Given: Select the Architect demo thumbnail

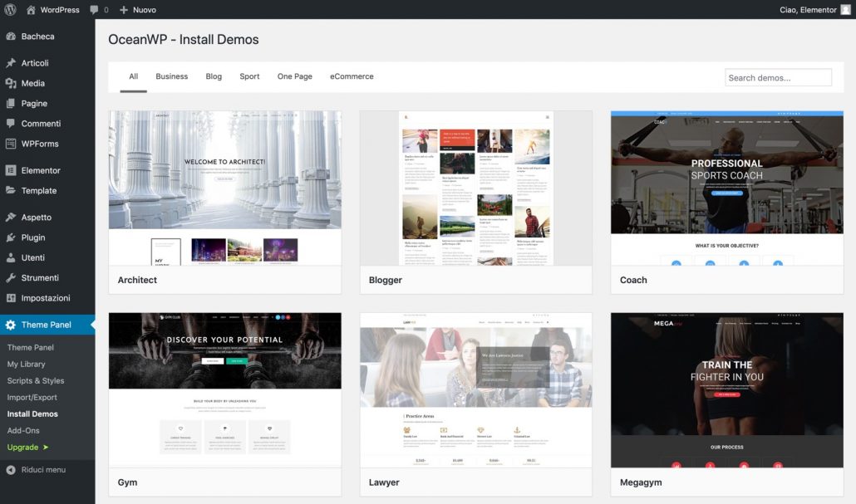Looking at the screenshot, I should coord(225,188).
